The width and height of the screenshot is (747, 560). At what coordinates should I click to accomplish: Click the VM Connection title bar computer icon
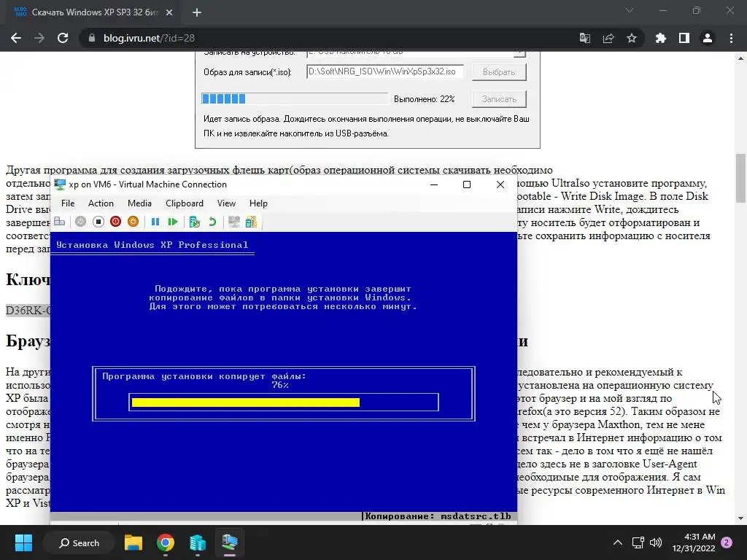[x=60, y=184]
